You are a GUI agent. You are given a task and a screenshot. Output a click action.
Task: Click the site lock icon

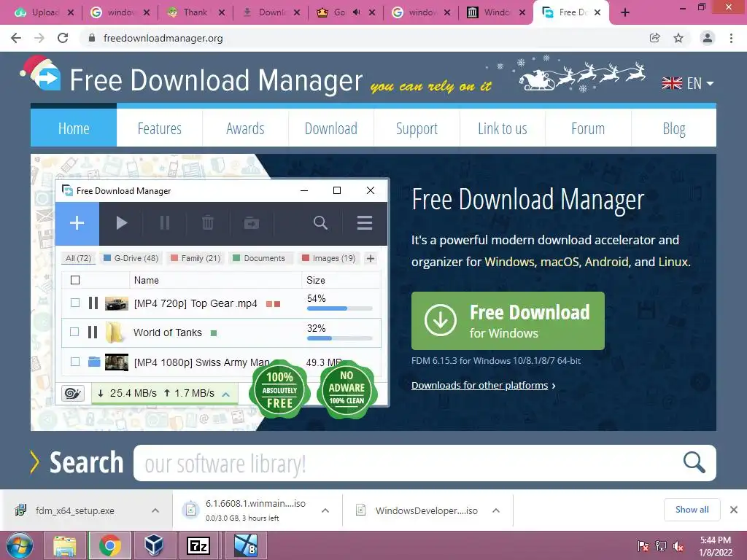pos(92,38)
